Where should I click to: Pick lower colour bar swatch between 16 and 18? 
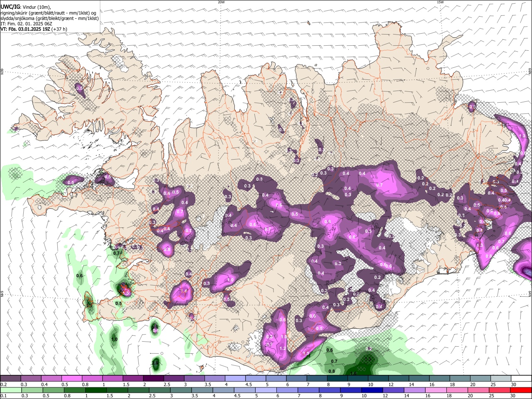(x=436, y=390)
